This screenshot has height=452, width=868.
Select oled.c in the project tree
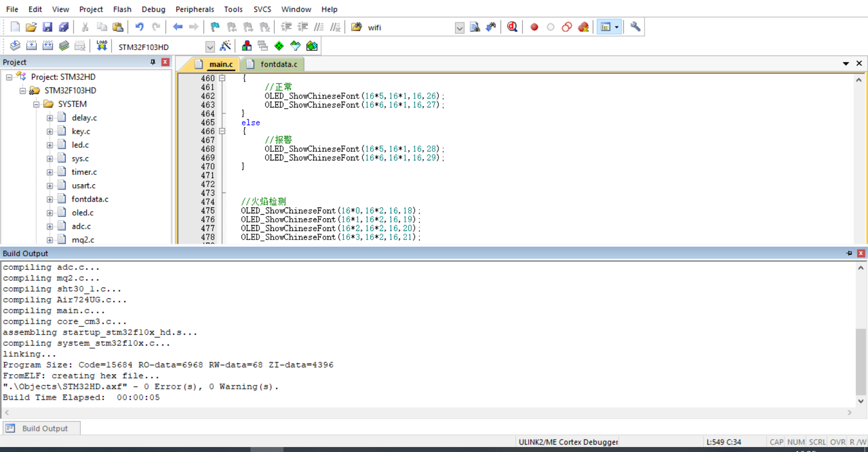82,212
